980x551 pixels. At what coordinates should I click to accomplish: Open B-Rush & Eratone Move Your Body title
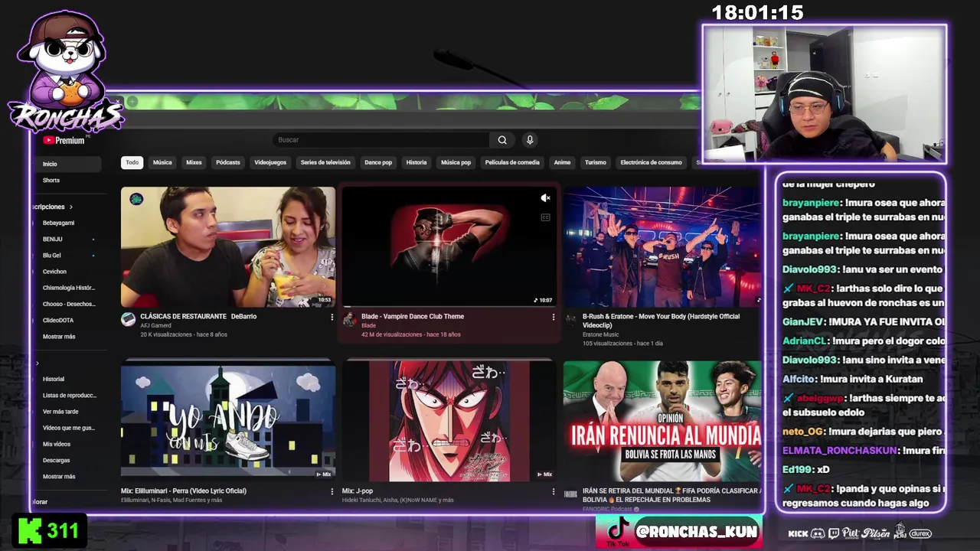tap(661, 320)
